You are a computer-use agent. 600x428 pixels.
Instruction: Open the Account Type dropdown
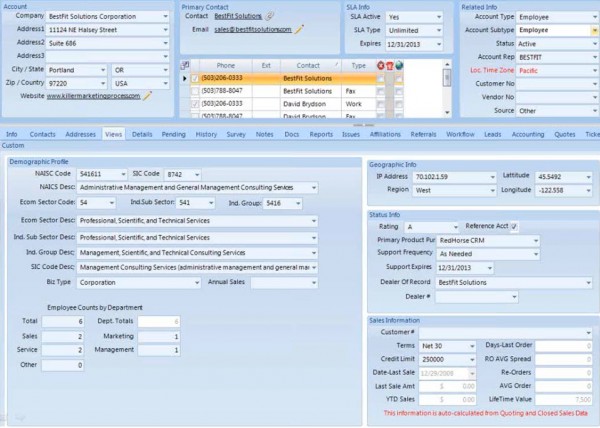click(595, 17)
